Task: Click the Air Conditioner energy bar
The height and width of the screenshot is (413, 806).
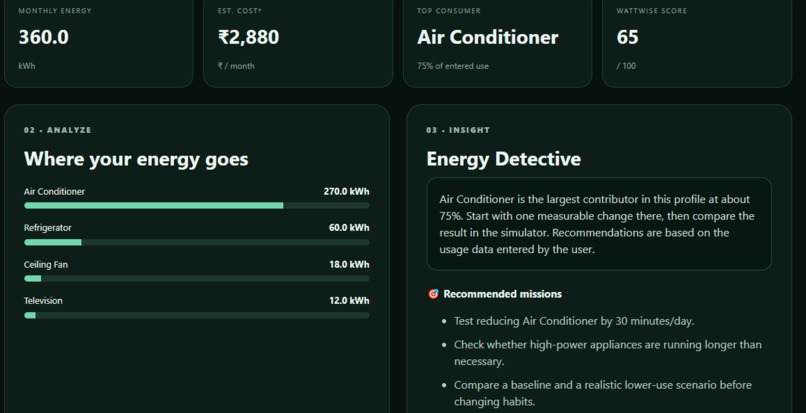Action: point(196,206)
